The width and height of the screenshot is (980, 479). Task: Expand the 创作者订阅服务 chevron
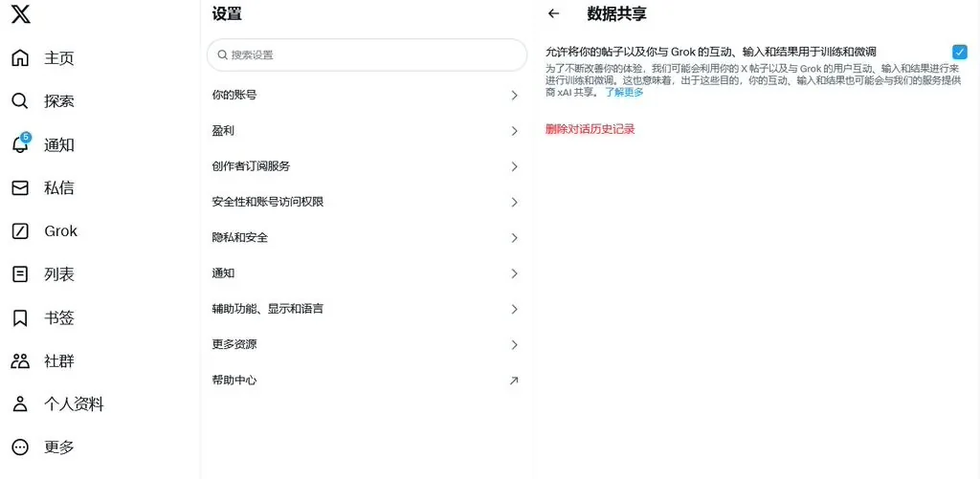pos(514,166)
